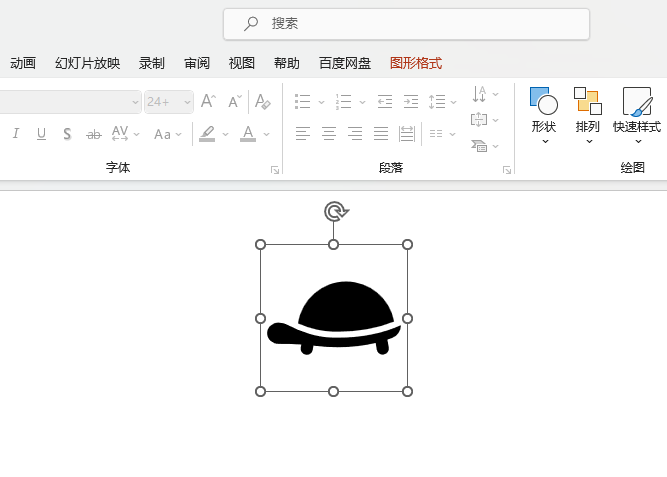The width and height of the screenshot is (667, 477).
Task: Click the bottom-right sizing handle of turtle
Action: (407, 391)
